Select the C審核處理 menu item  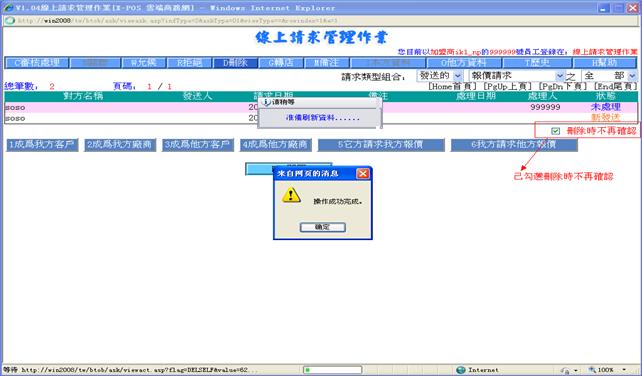pos(37,63)
